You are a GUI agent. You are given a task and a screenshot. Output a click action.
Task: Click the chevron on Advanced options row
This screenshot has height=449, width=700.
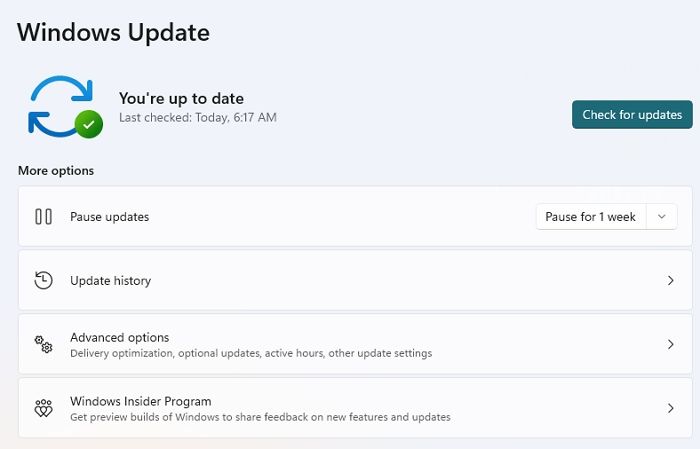pyautogui.click(x=671, y=344)
